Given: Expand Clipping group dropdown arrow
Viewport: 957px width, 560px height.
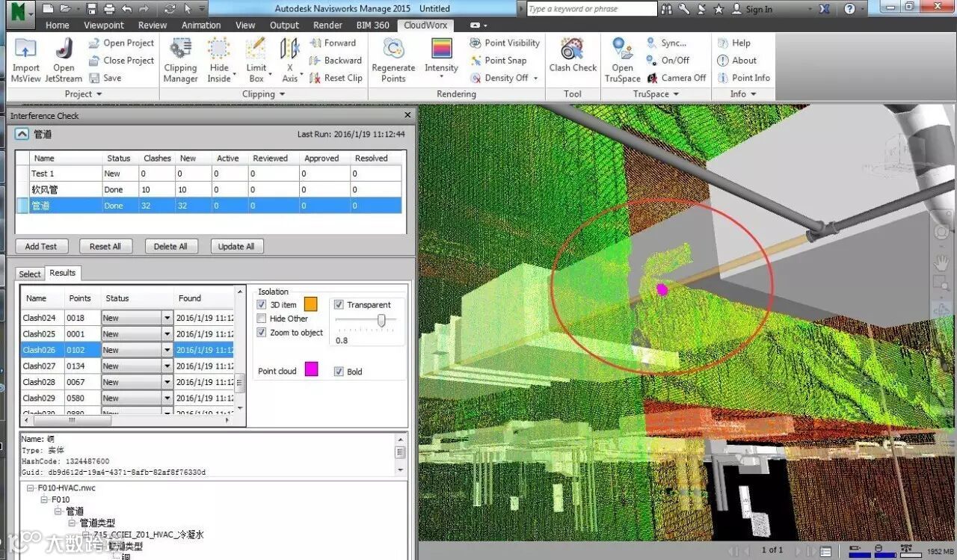Looking at the screenshot, I should click(283, 95).
